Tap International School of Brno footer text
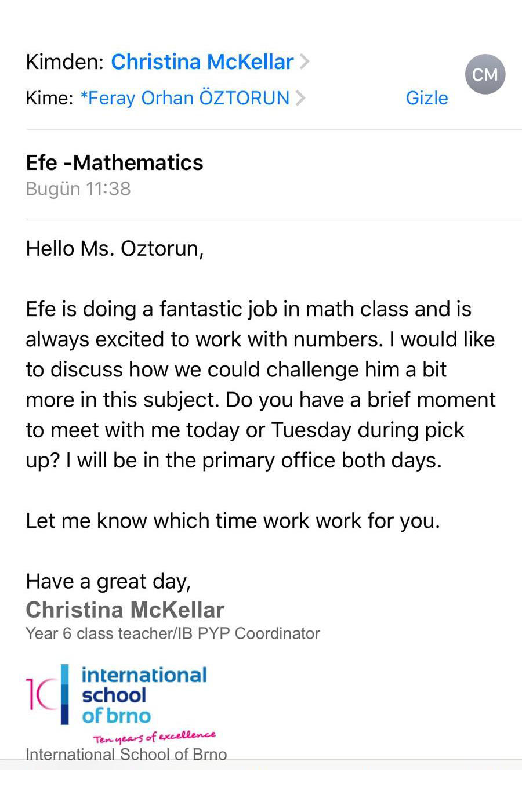 pos(126,754)
